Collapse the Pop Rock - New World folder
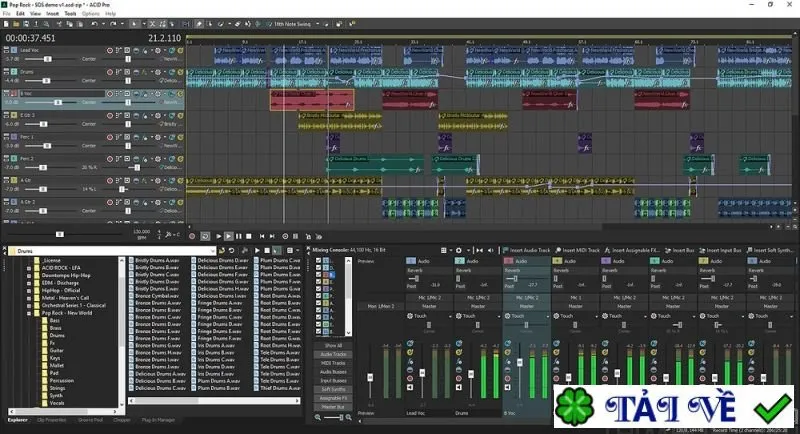Viewport: 800px width, 434px height. tap(29, 313)
